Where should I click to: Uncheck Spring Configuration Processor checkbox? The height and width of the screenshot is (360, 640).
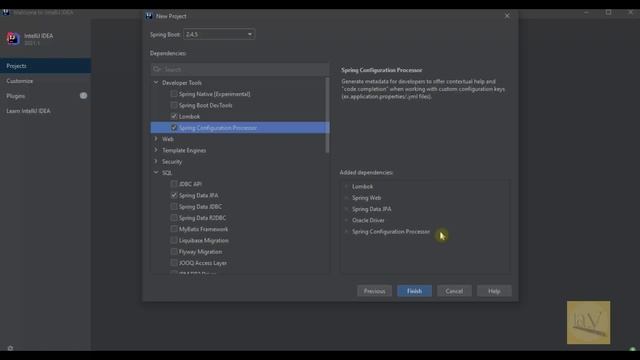coord(174,128)
